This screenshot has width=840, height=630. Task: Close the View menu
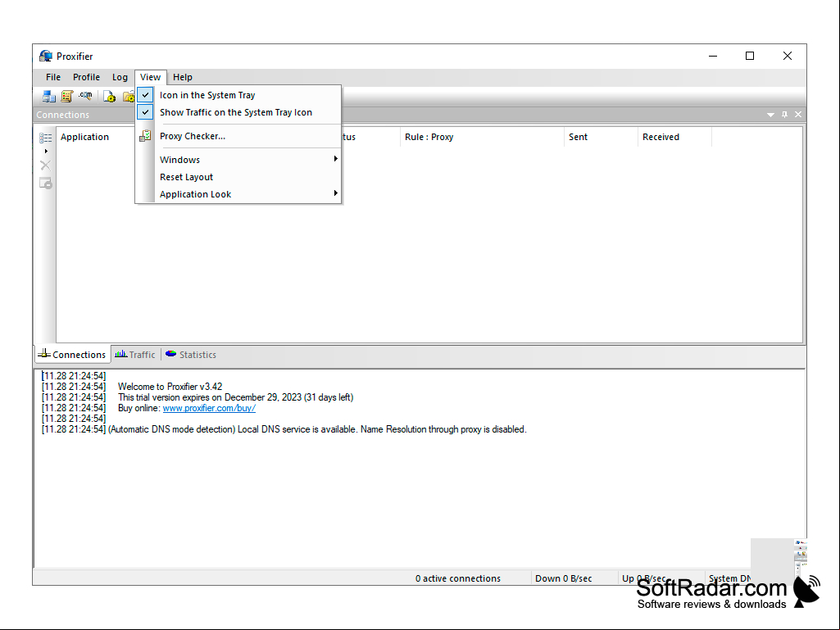(x=151, y=77)
